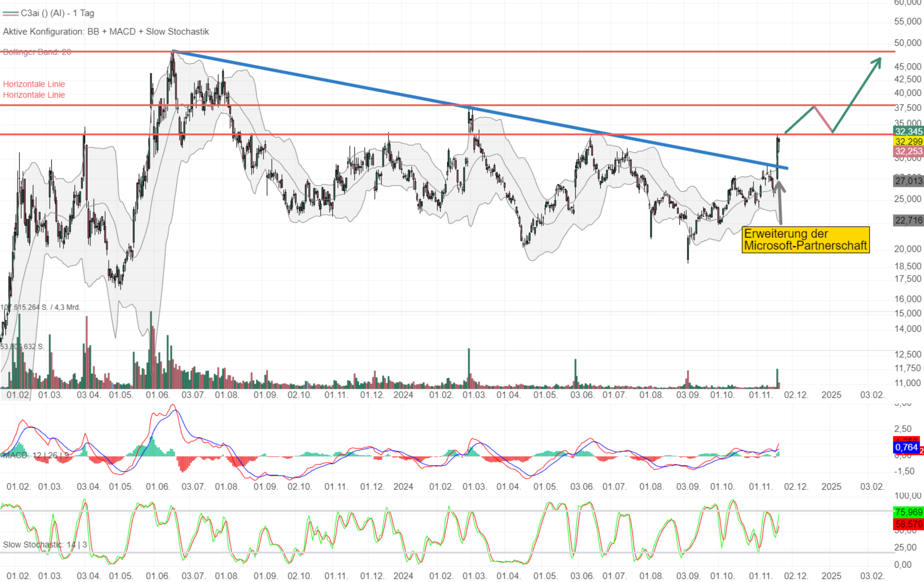Image resolution: width=924 pixels, height=582 pixels.
Task: Click the blue 0,764 MACD value tag
Action: 906,447
